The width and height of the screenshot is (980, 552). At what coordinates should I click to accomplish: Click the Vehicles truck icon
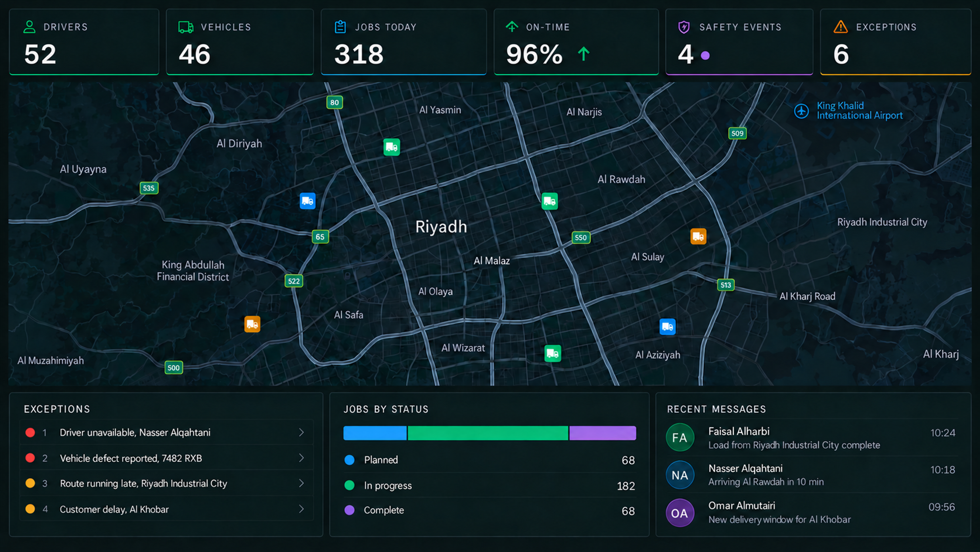point(186,27)
